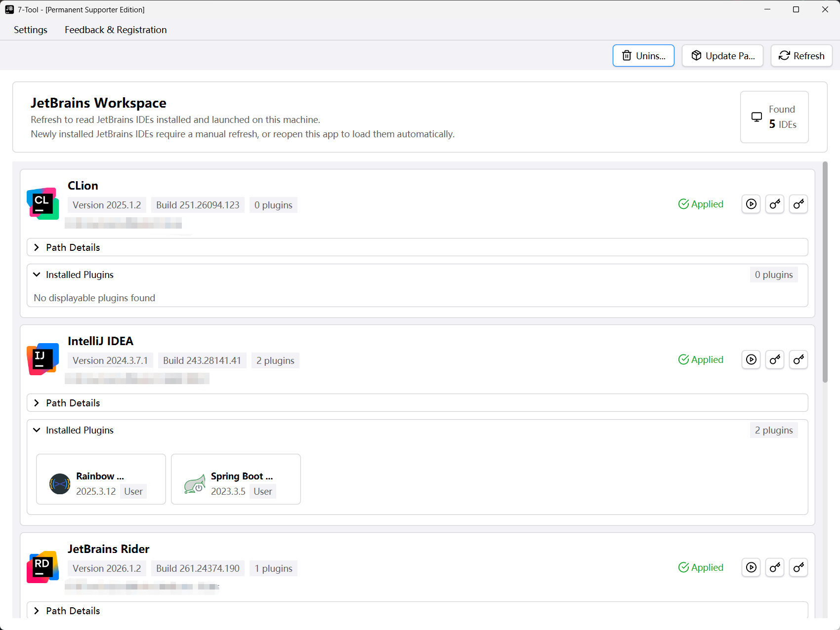This screenshot has height=630, width=840.
Task: Click the right key button in CLion row
Action: [798, 204]
